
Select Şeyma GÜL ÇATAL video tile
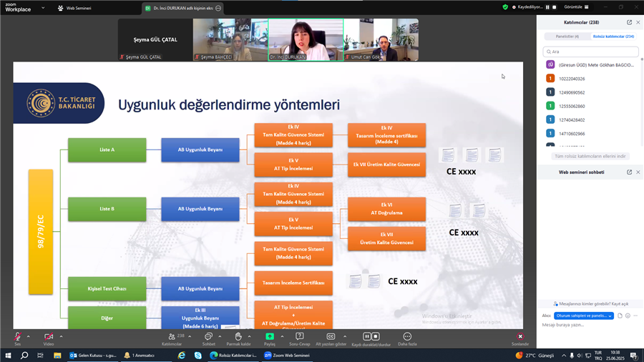(155, 40)
